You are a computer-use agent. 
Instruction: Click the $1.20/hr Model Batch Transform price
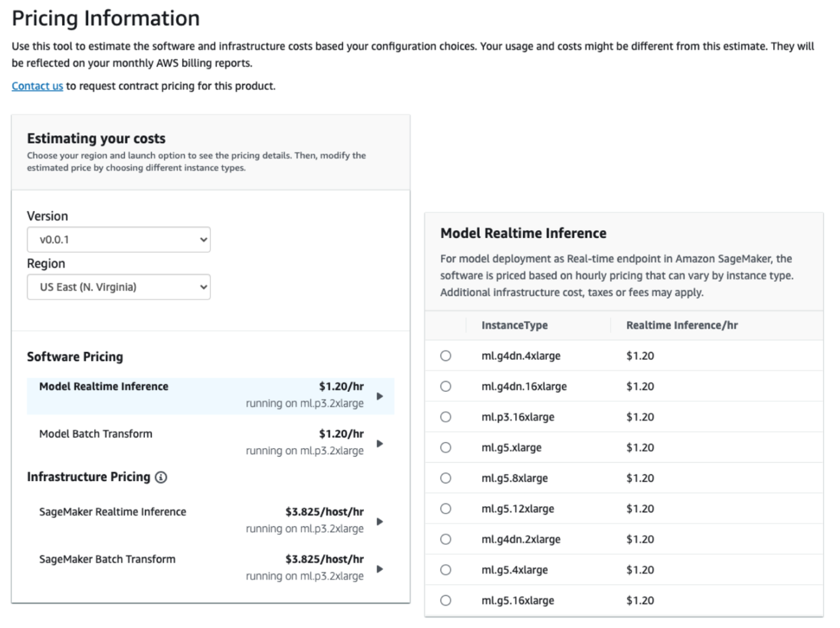coord(341,433)
